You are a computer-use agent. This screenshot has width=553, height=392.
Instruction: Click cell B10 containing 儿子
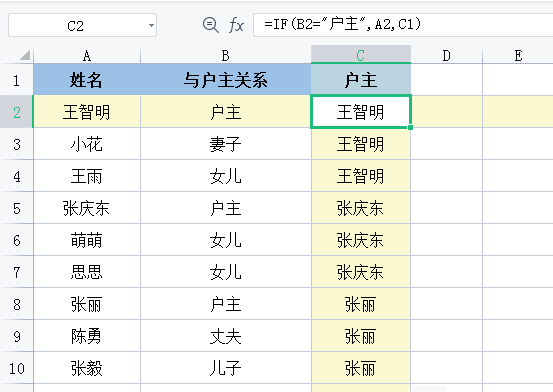[x=226, y=368]
